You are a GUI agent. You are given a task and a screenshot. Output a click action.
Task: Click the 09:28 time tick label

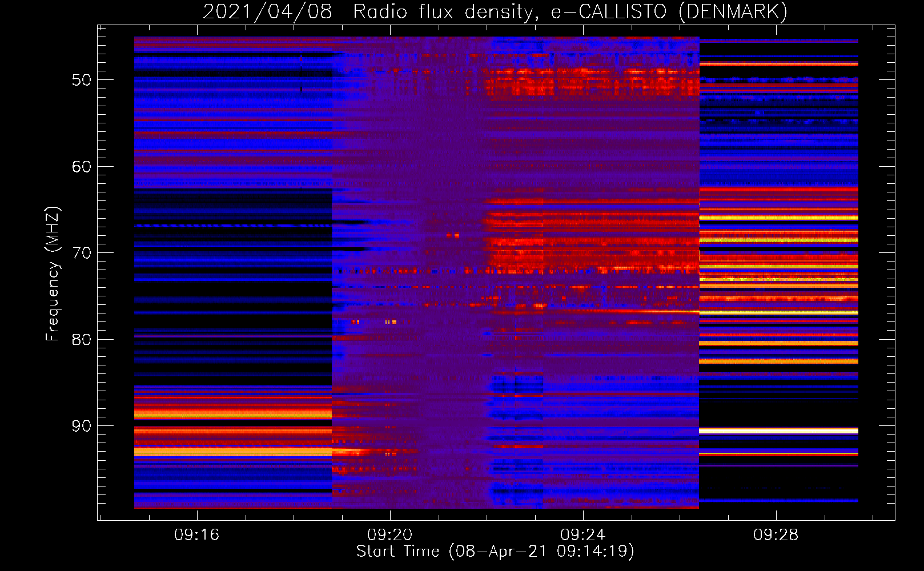point(776,535)
